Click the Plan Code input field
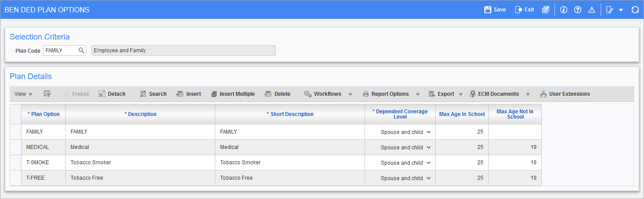644x199 pixels. (61, 51)
